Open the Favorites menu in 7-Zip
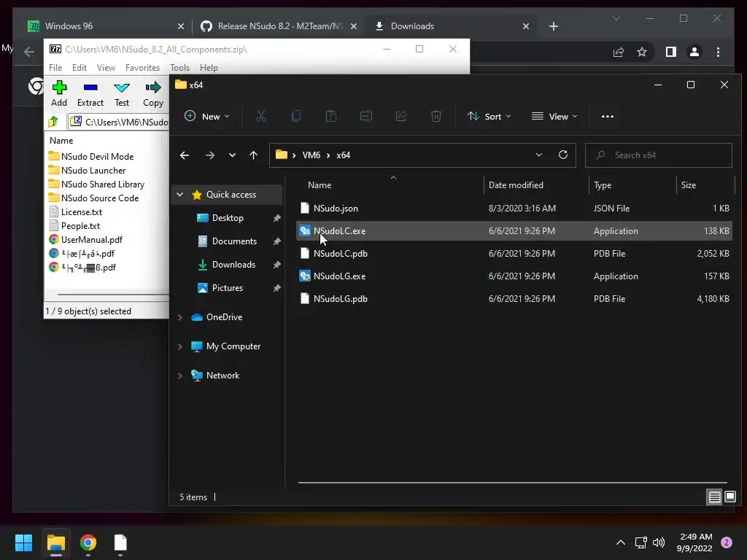747x560 pixels. click(x=142, y=68)
